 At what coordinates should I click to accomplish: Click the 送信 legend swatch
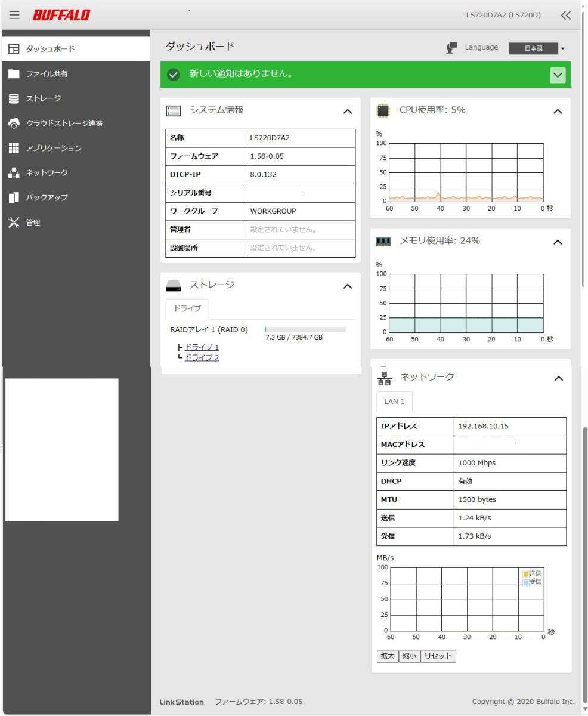pos(525,574)
